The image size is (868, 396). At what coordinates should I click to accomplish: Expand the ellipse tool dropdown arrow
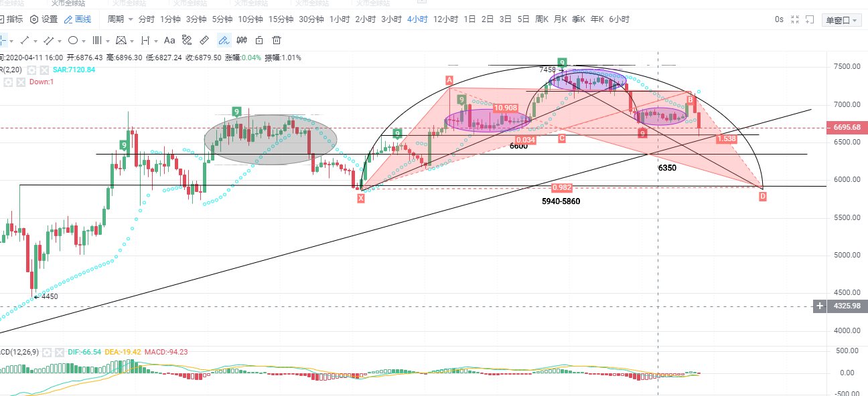(x=84, y=41)
